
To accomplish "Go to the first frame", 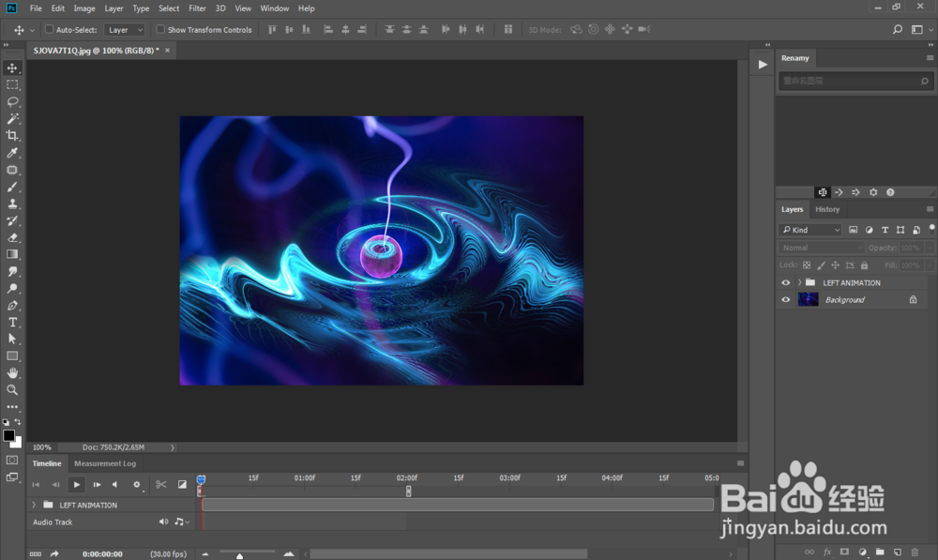I will pos(36,485).
